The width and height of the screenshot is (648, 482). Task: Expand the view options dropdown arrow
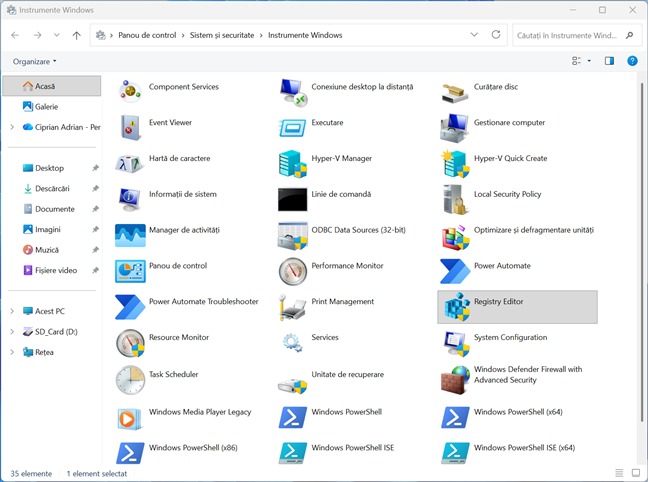pyautogui.click(x=589, y=61)
